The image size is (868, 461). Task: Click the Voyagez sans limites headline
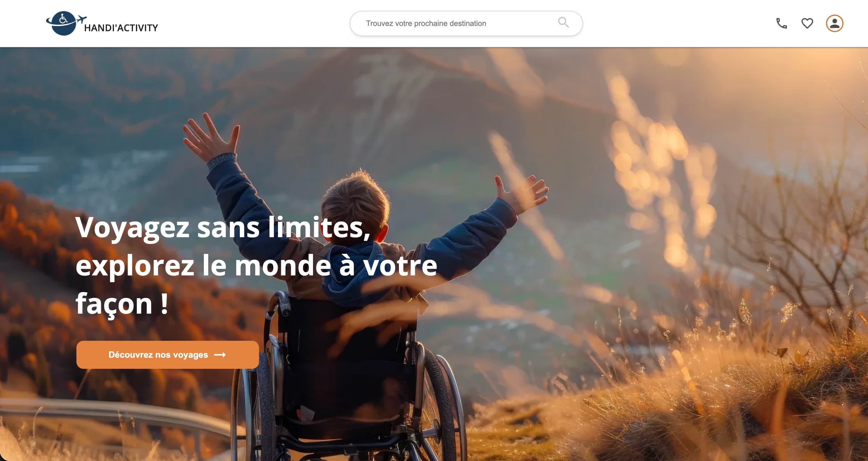point(223,228)
